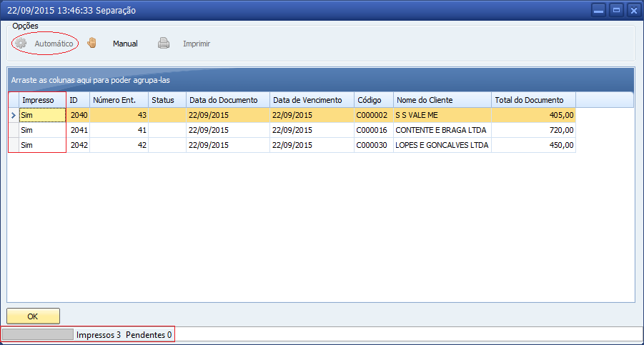Select ID cell 2040
The image size is (644, 345).
pyautogui.click(x=78, y=115)
